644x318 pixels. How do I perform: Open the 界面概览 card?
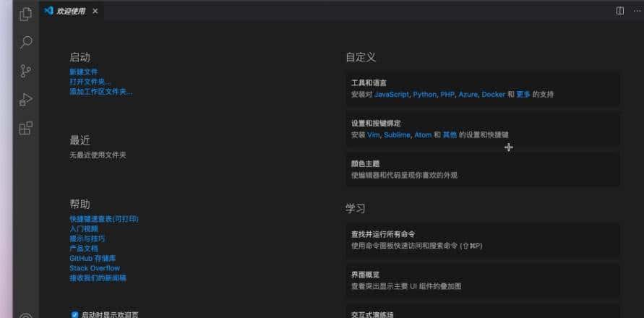click(x=483, y=280)
